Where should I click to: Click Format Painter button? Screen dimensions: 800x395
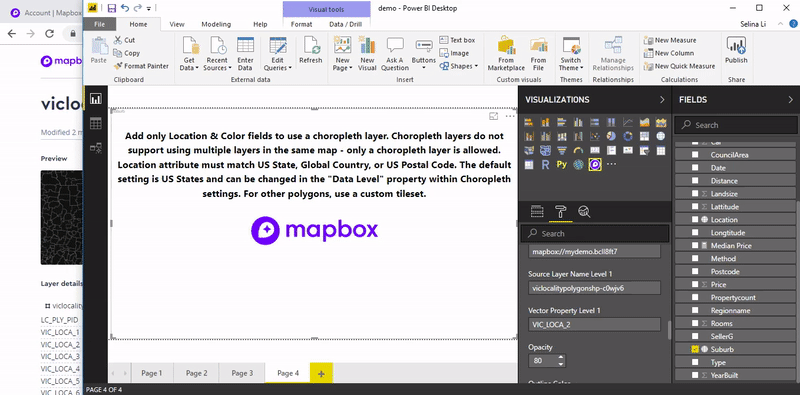(141, 66)
